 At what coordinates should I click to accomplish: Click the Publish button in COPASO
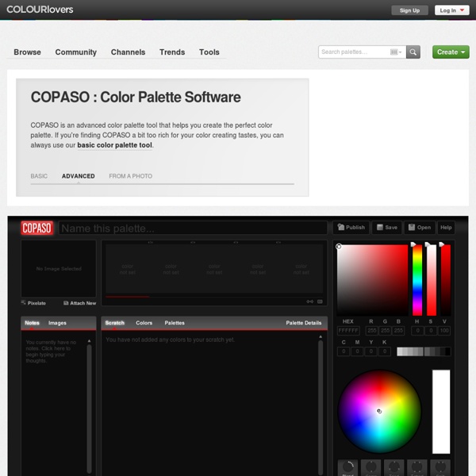351,228
